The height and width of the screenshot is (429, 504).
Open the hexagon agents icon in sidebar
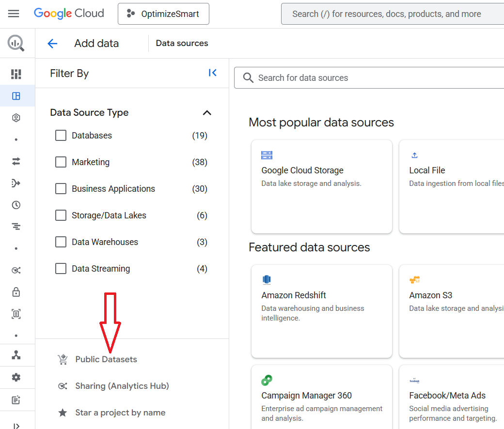(x=16, y=118)
